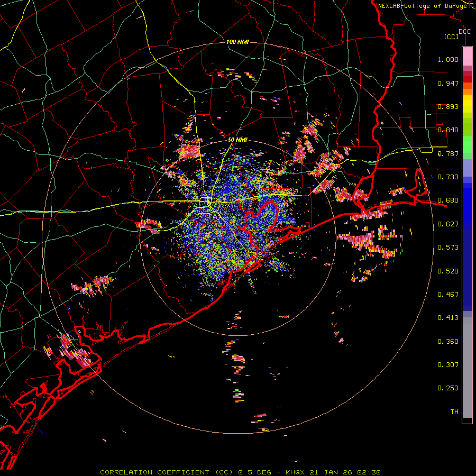Click the 50 NMI range ring label
This screenshot has width=476, height=476.
coord(237,140)
